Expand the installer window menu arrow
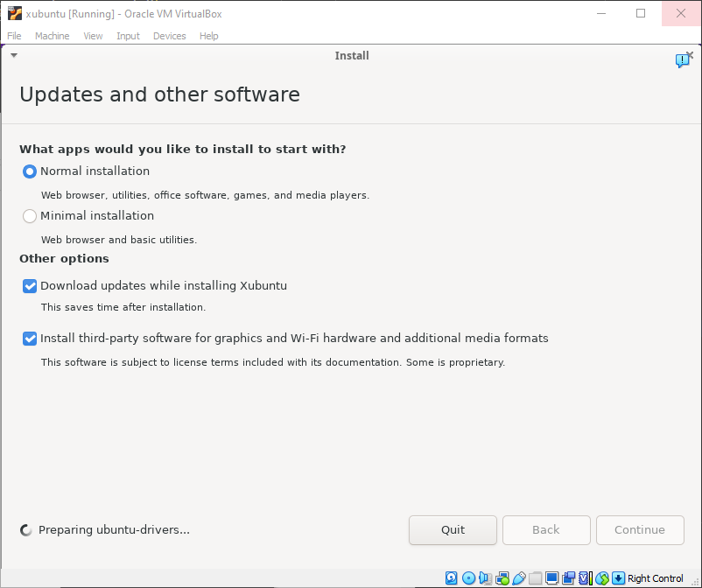The width and height of the screenshot is (702, 588). coord(14,55)
